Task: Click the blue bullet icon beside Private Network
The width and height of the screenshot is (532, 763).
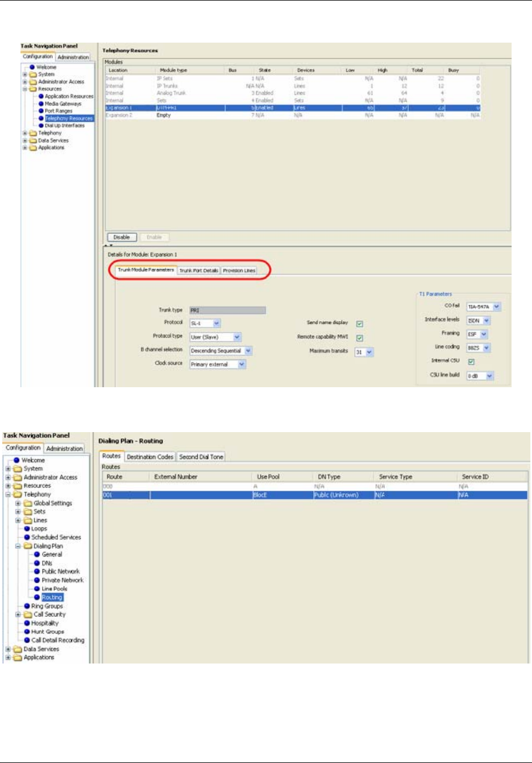Action: coord(37,580)
